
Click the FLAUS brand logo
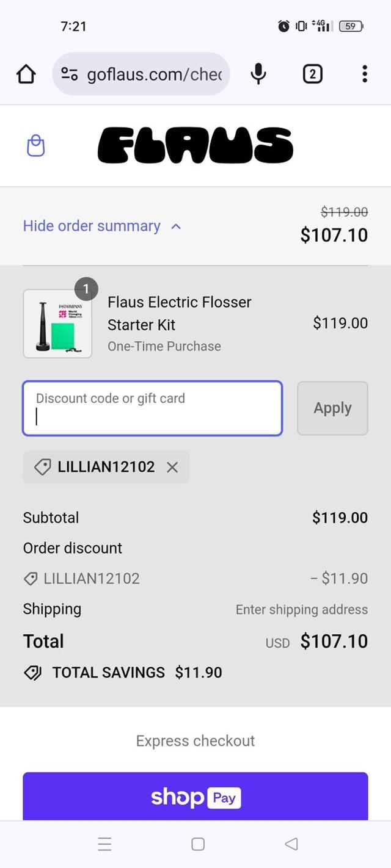[x=195, y=146]
